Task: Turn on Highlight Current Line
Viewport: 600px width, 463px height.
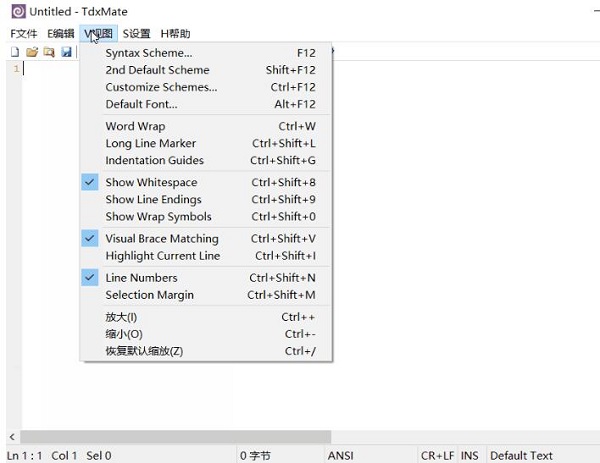Action: (207, 256)
